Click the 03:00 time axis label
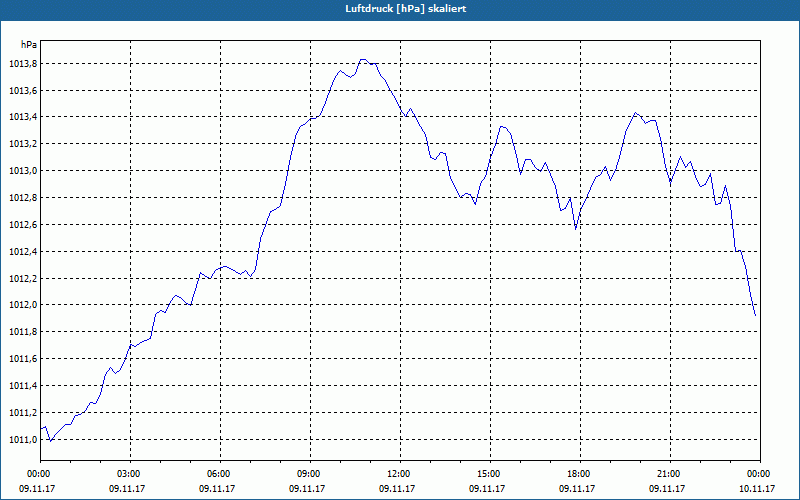The width and height of the screenshot is (800, 500). 130,474
